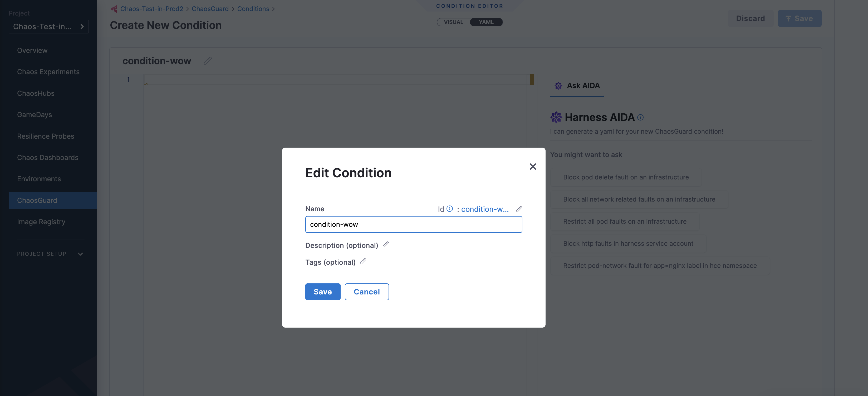
Task: Click the Harness AIDA logo icon
Action: [556, 117]
